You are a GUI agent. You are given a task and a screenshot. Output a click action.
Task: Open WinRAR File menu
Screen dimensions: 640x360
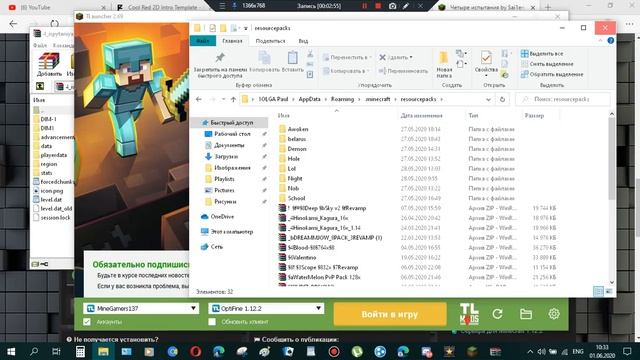(40, 45)
